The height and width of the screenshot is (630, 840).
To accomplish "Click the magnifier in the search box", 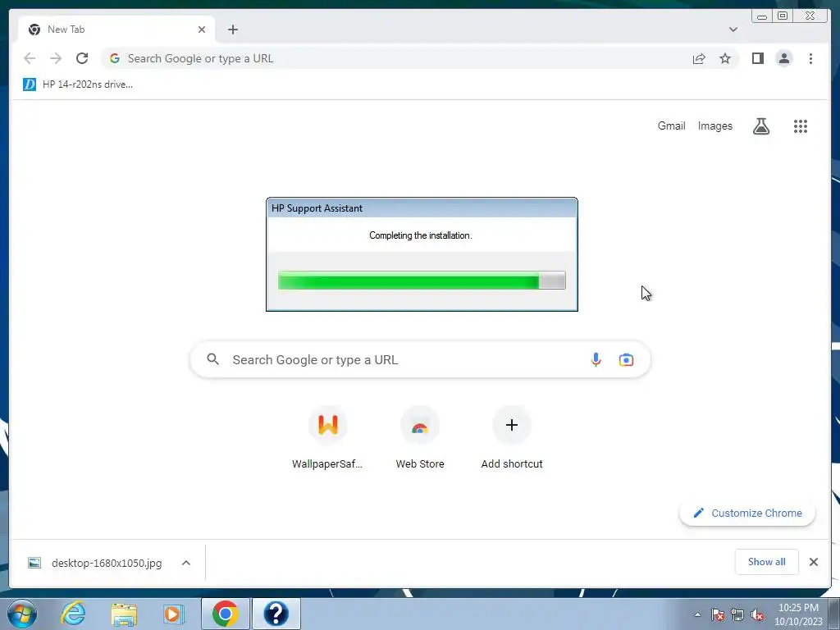I will 212,359.
